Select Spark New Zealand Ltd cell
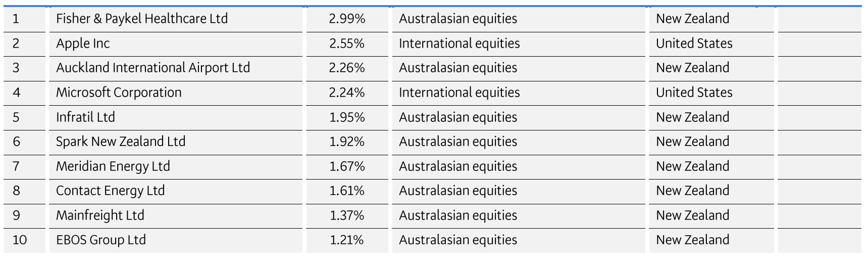868x262 pixels. click(x=121, y=142)
